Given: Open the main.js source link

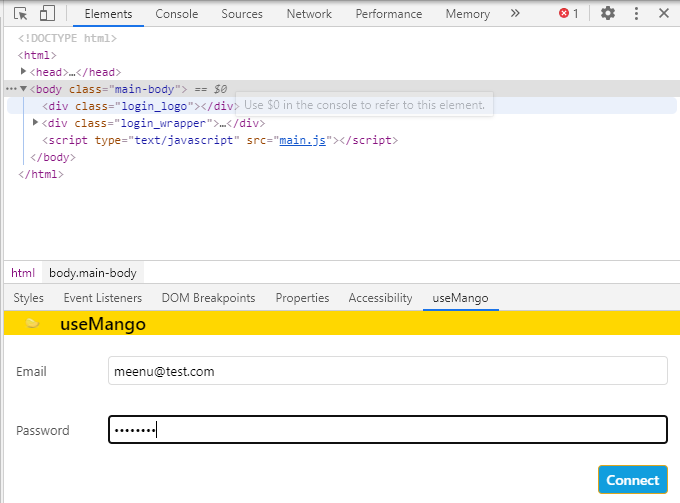Looking at the screenshot, I should pyautogui.click(x=301, y=140).
